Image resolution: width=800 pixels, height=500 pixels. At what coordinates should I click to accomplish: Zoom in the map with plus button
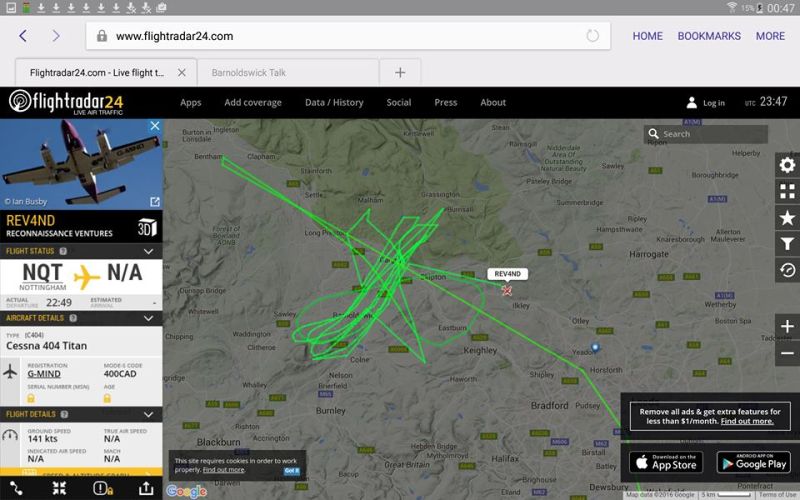click(x=787, y=327)
